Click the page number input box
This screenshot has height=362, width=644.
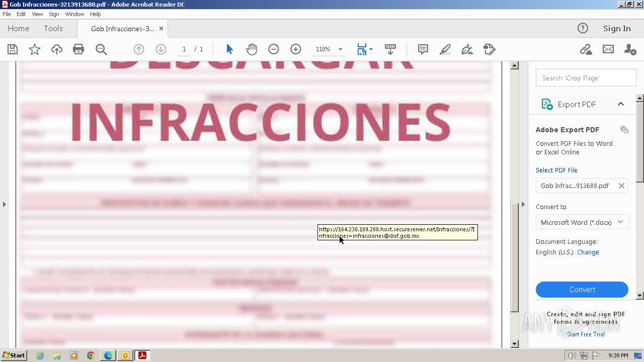[184, 49]
